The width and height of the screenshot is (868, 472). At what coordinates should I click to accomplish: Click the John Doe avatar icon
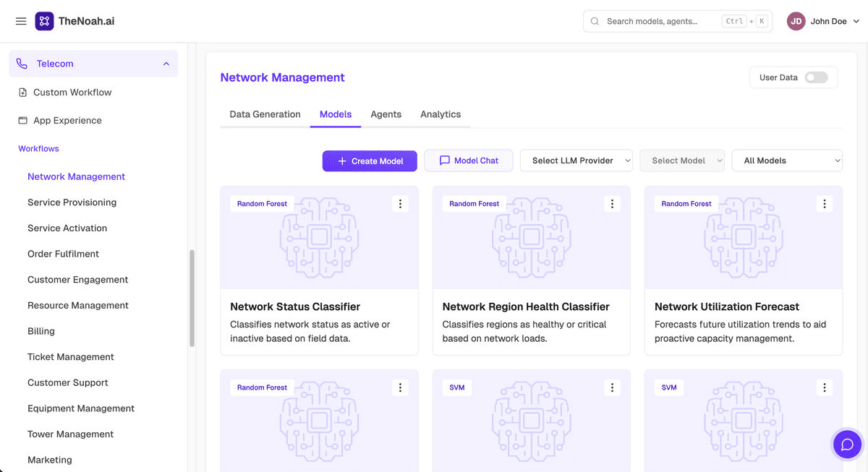point(796,22)
